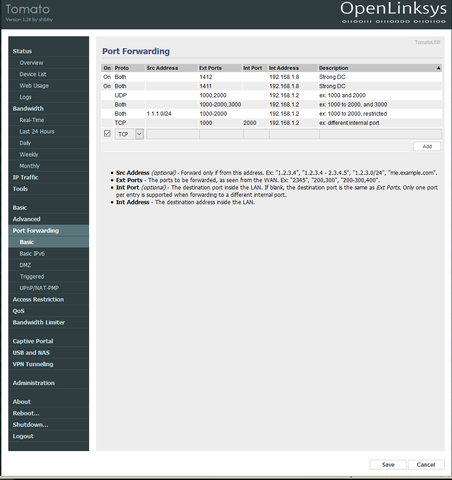Open Triggered port forwarding
The width and height of the screenshot is (452, 480).
click(32, 276)
